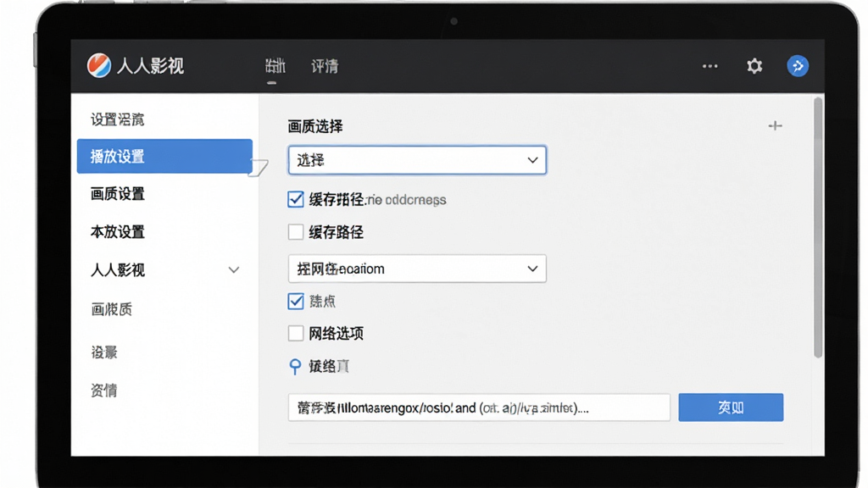The width and height of the screenshot is (868, 488).
Task: Open the 人人影视 sidebar item
Action: tap(164, 270)
